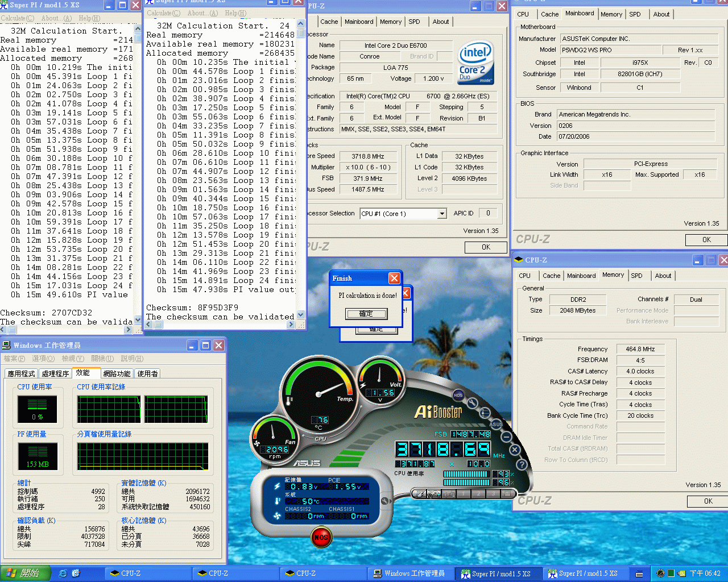Click the keyboard language bar icon in taskbar
Screen dimensions: 728x582
pos(640,574)
